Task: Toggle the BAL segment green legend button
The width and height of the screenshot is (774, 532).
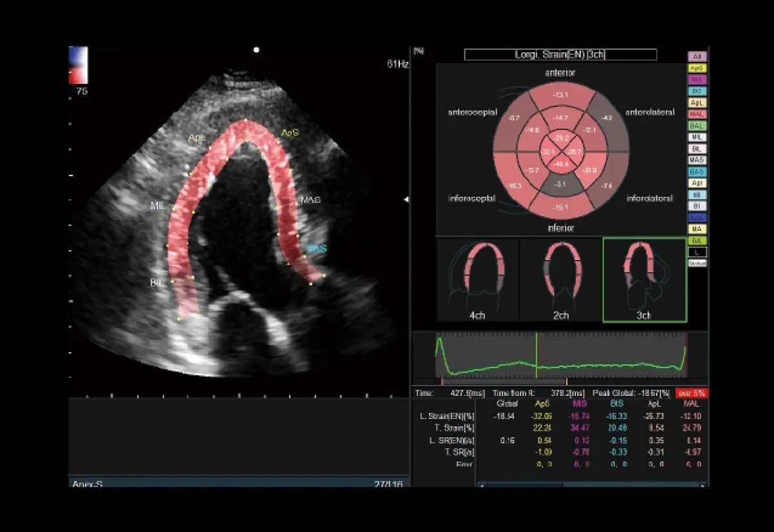Action: [697, 126]
